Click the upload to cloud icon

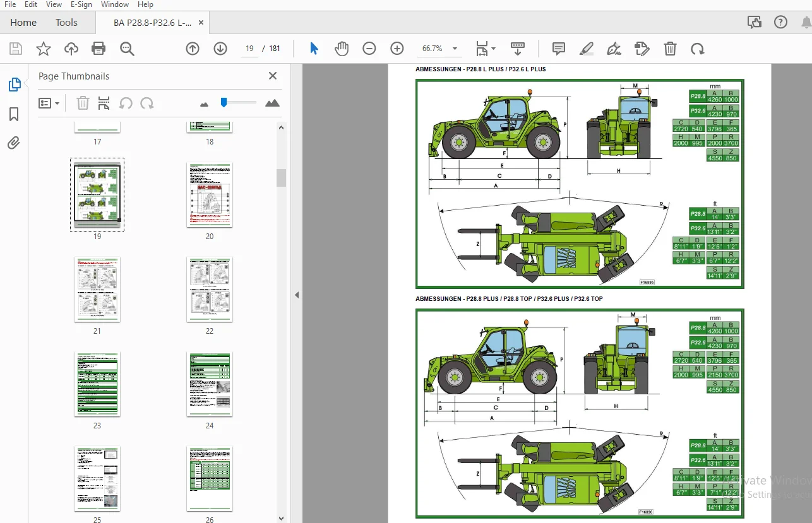[x=71, y=49]
